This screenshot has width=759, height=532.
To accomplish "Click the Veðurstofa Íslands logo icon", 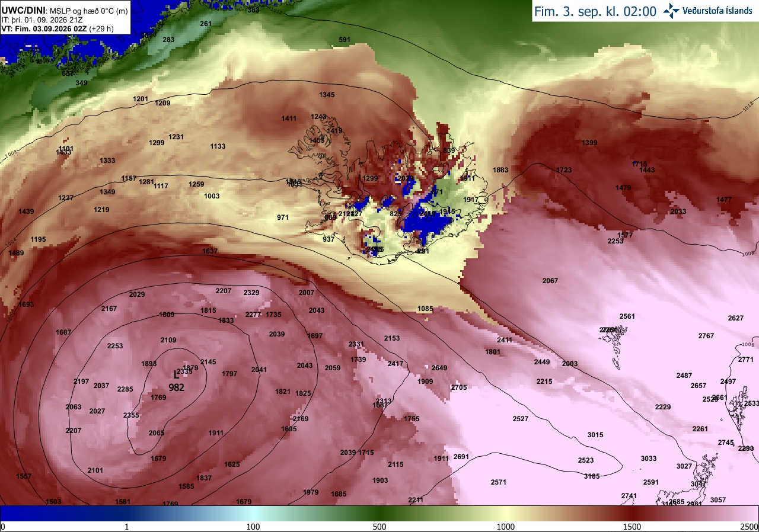I will click(x=671, y=11).
